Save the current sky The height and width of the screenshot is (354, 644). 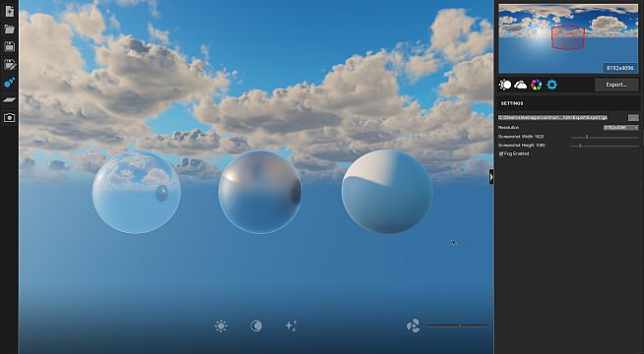click(x=9, y=46)
